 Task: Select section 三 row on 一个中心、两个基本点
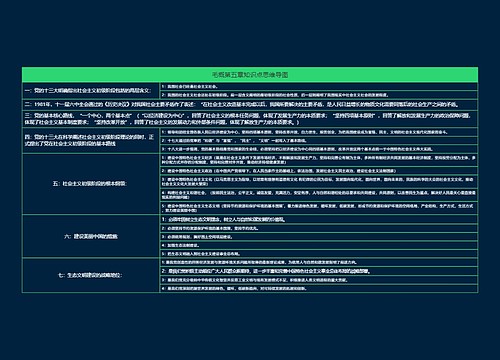250,119
